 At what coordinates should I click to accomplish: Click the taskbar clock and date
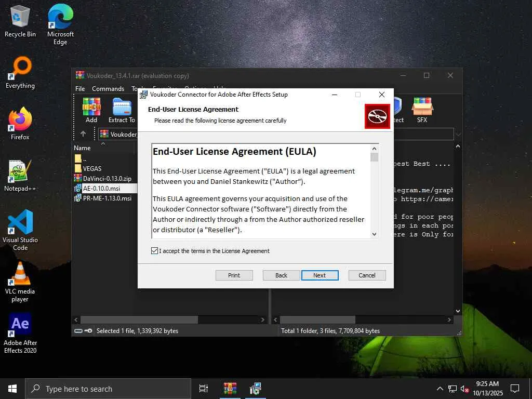(487, 389)
